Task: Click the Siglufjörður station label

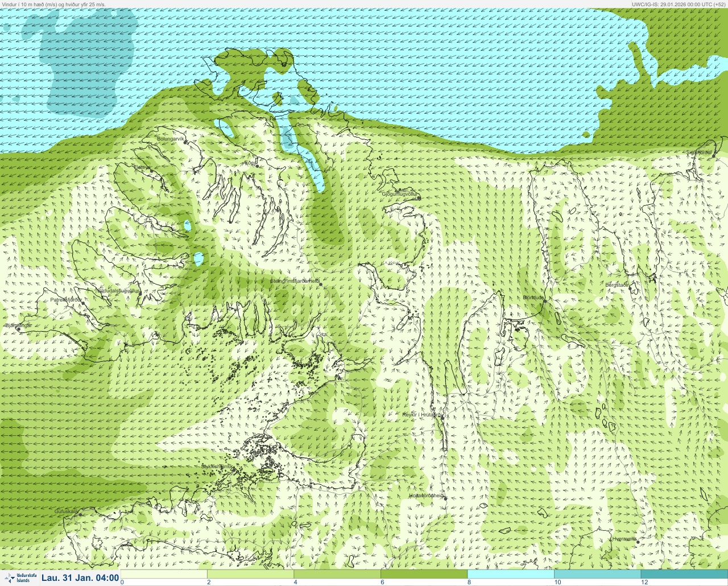Action: pos(699,152)
